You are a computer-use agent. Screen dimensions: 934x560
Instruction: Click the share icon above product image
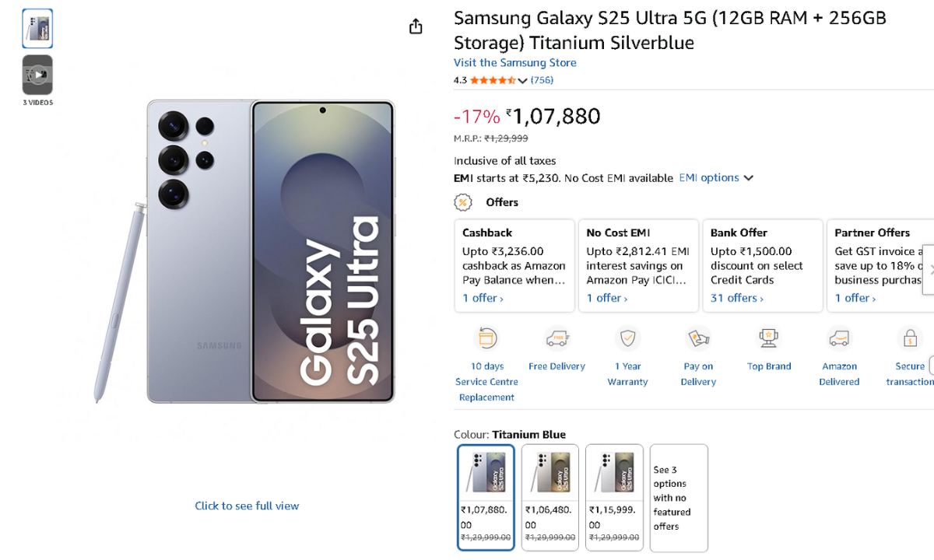click(x=416, y=26)
